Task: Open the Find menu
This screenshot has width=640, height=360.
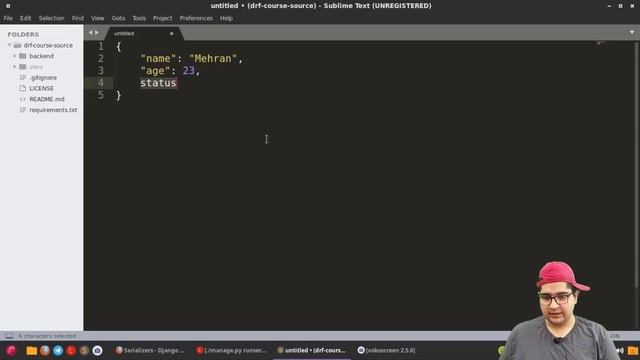Action: [x=78, y=18]
